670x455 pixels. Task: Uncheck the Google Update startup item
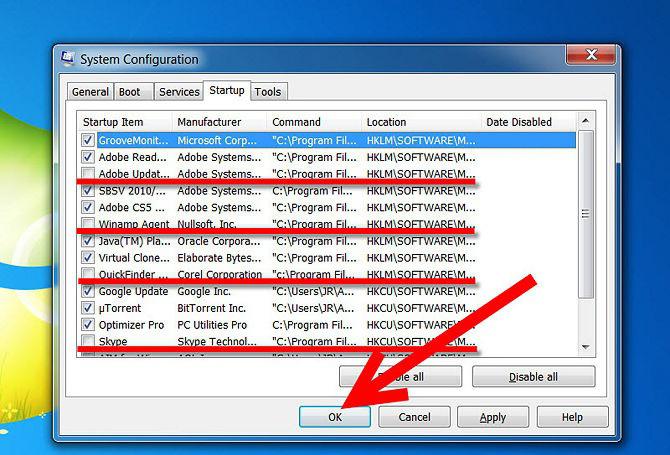point(89,292)
